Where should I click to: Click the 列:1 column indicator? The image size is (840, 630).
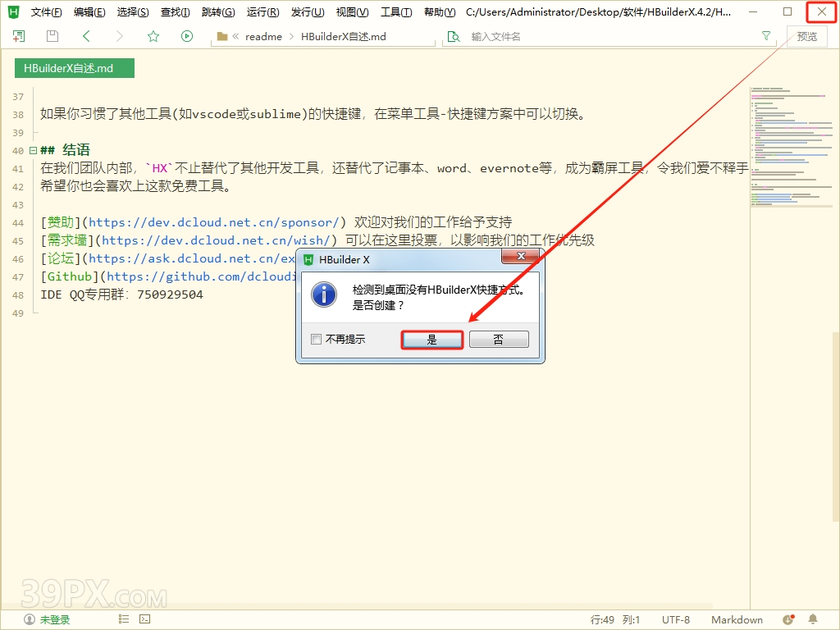[x=631, y=620]
